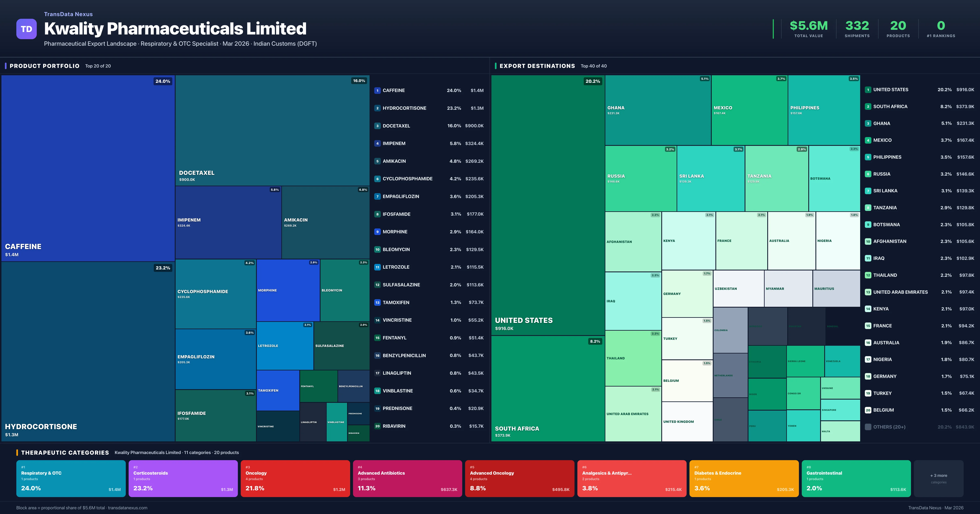Viewport: 980px width, 514px height.
Task: Expand the +3 more categories card
Action: click(x=939, y=478)
